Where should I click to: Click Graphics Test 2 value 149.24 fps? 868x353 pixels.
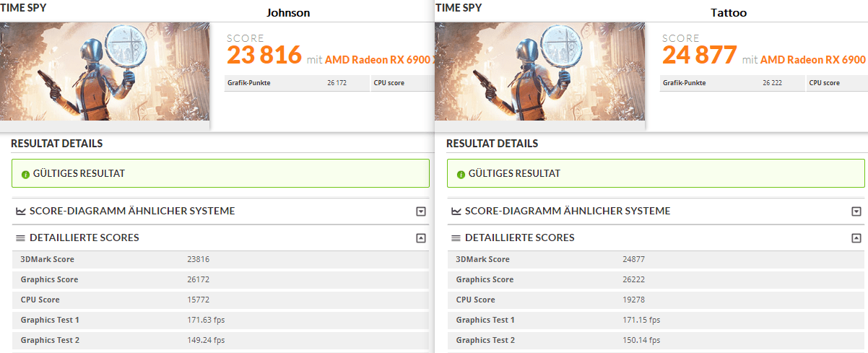point(206,340)
